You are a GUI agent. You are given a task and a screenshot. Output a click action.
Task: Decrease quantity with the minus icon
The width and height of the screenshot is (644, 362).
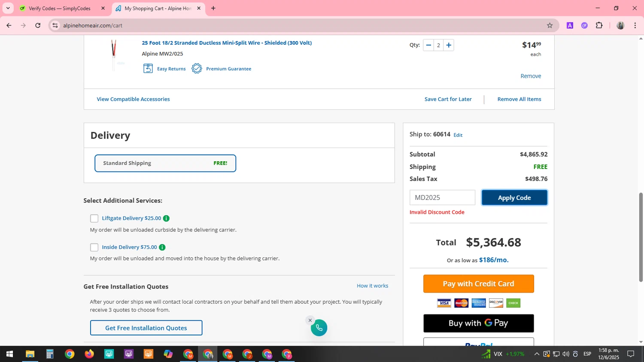[x=428, y=45]
